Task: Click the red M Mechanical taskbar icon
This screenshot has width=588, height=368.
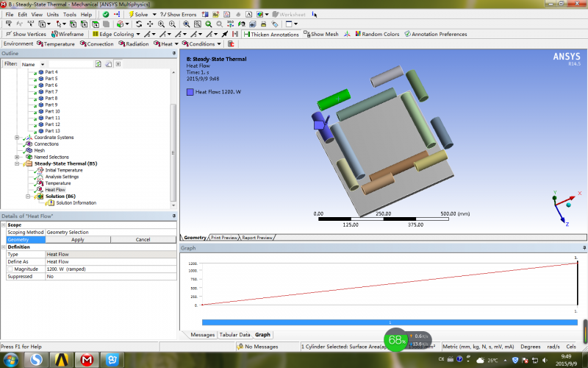Action: click(87, 360)
